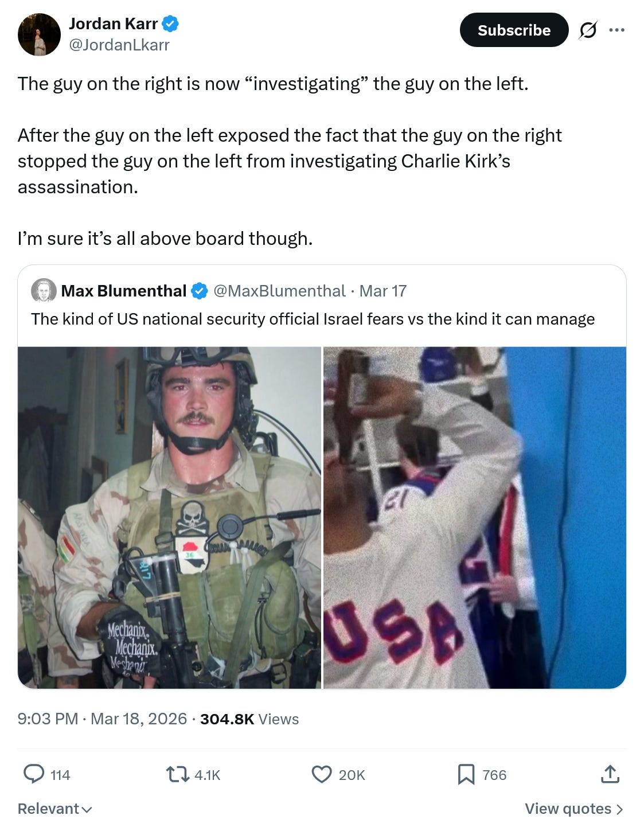Click Jordan Karr's profile avatar

pyautogui.click(x=39, y=34)
